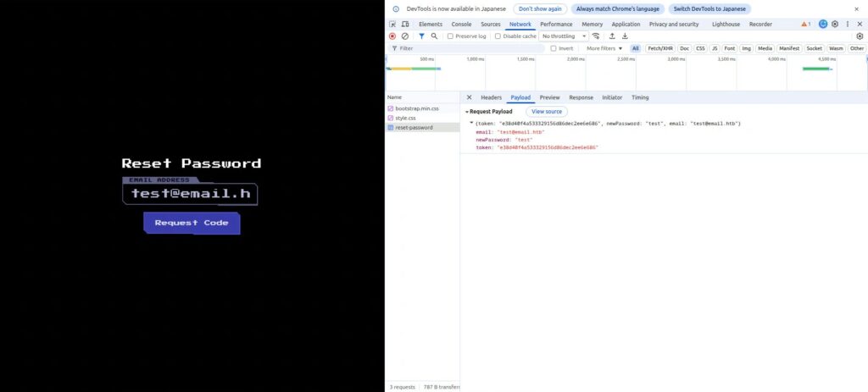Click the email address input field
The width and height of the screenshot is (868, 392).
coord(191,194)
